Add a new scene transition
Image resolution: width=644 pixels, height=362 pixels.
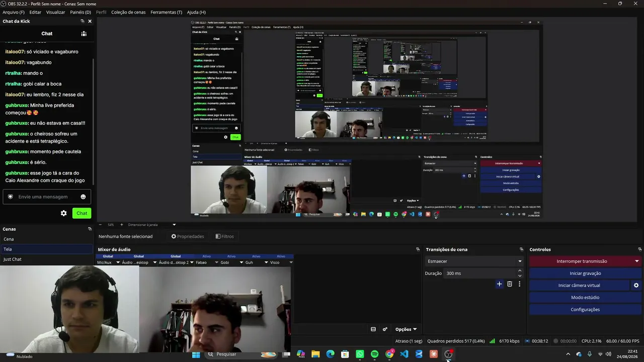click(x=499, y=284)
